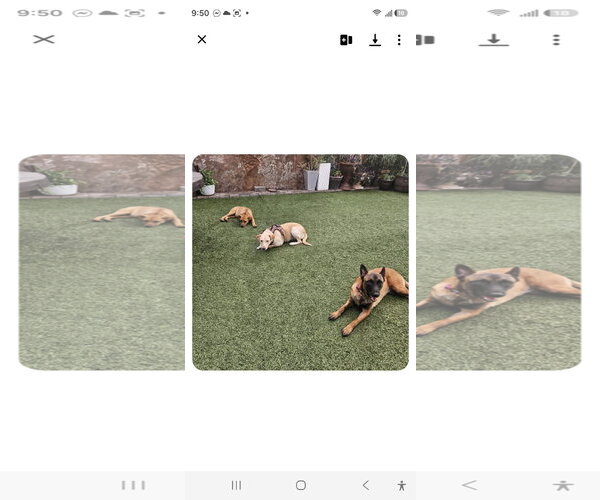600x500 pixels.
Task: Tap the sharp Wi-Fi status icon
Action: 377,13
